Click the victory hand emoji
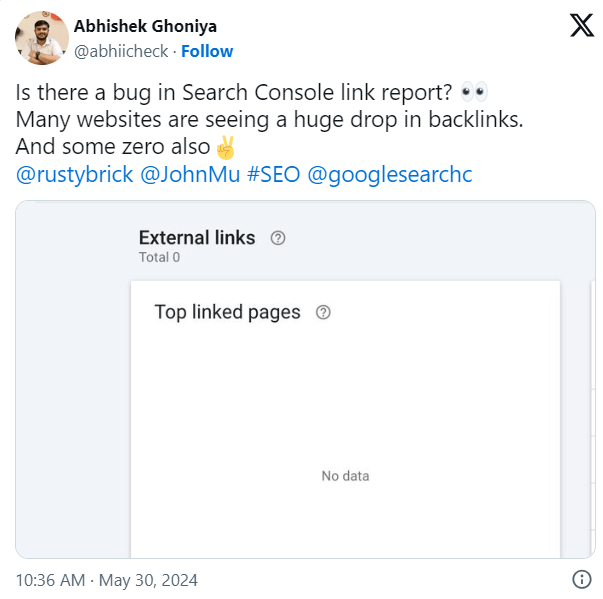 [225, 147]
